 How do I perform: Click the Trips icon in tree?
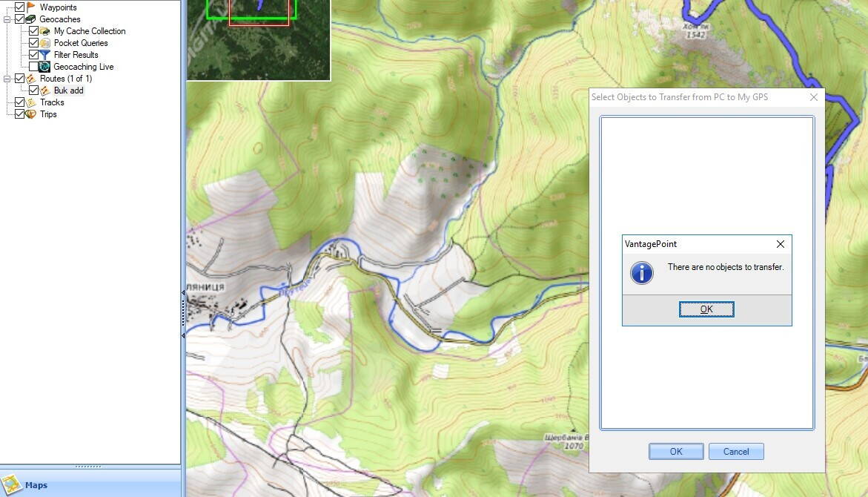pyautogui.click(x=31, y=114)
